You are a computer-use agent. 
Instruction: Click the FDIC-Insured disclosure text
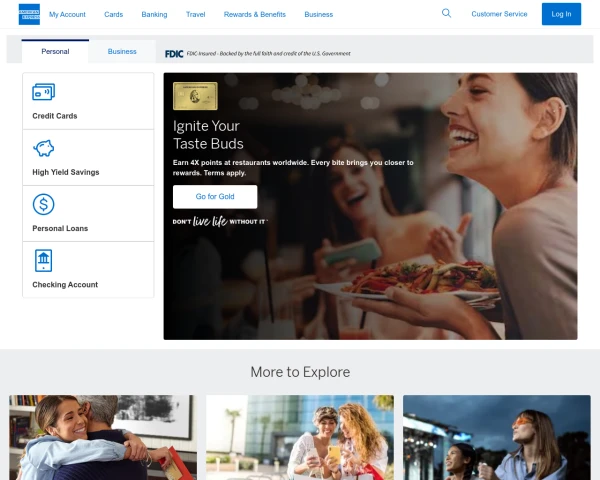268,54
